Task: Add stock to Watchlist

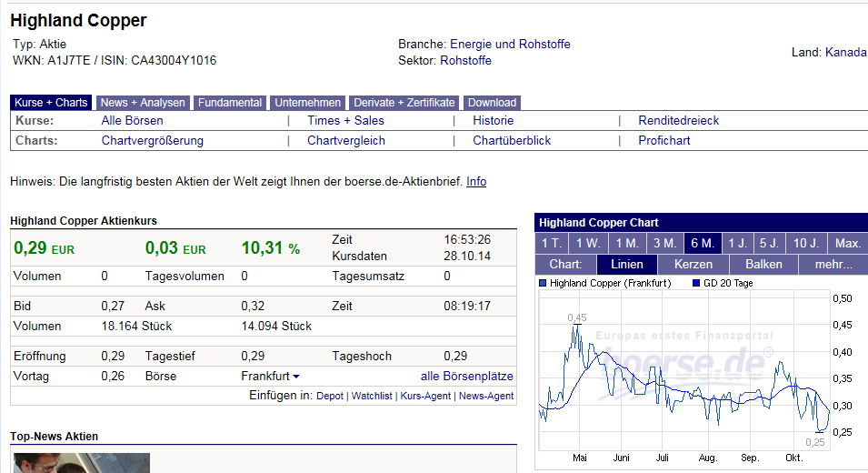Action: [372, 396]
